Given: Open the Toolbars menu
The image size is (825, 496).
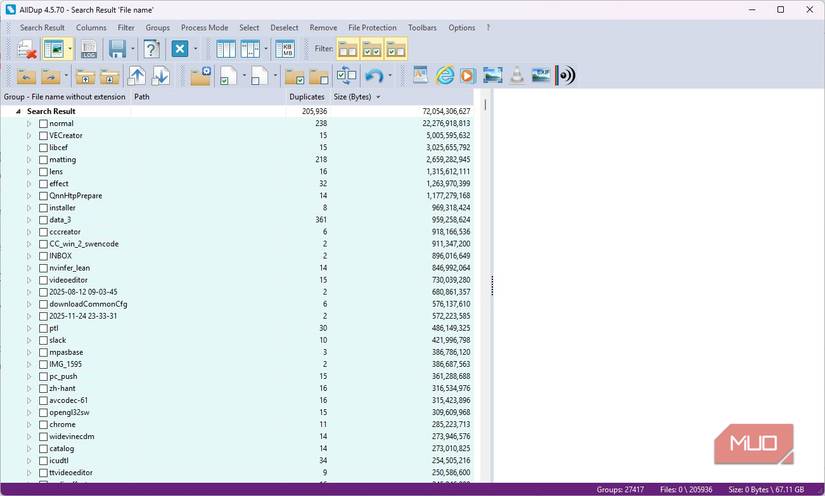Looking at the screenshot, I should pos(422,28).
